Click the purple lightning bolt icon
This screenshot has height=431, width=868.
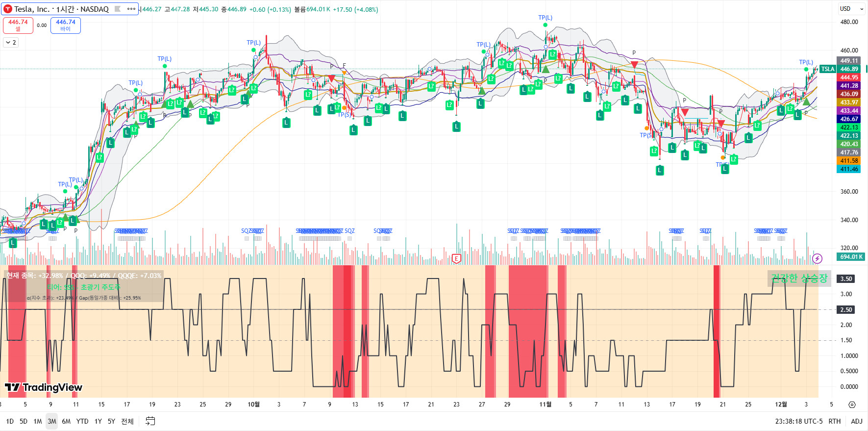(x=817, y=258)
